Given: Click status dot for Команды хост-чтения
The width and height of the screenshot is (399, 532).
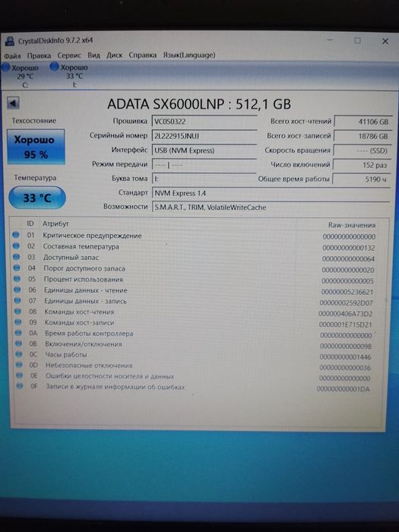Looking at the screenshot, I should pos(18,311).
